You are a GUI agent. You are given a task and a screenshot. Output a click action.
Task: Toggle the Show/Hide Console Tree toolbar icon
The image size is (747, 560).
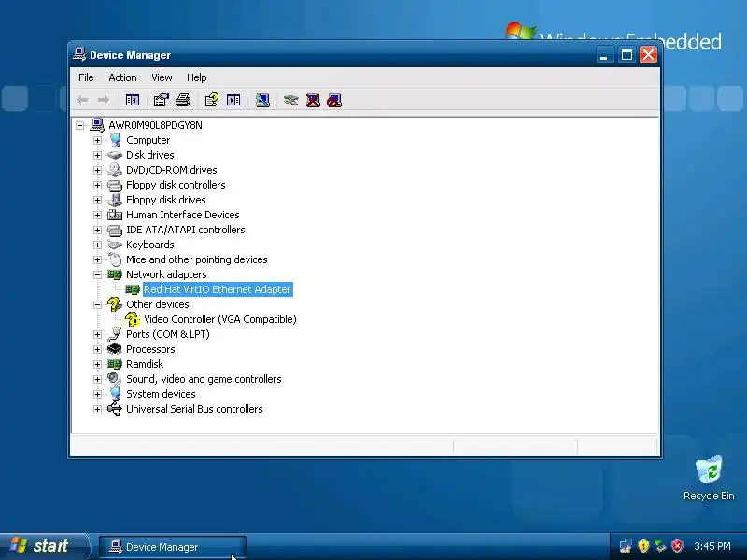point(132,100)
